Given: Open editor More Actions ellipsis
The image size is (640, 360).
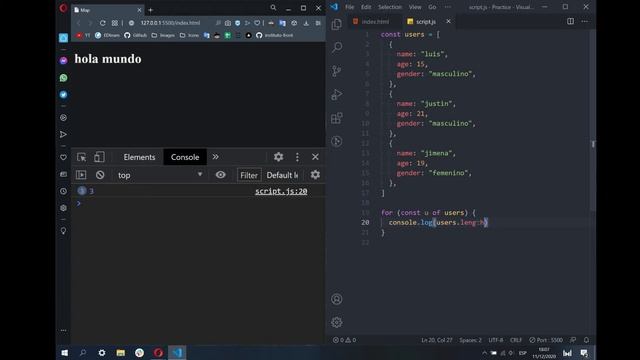Looking at the screenshot, I should tap(584, 21).
